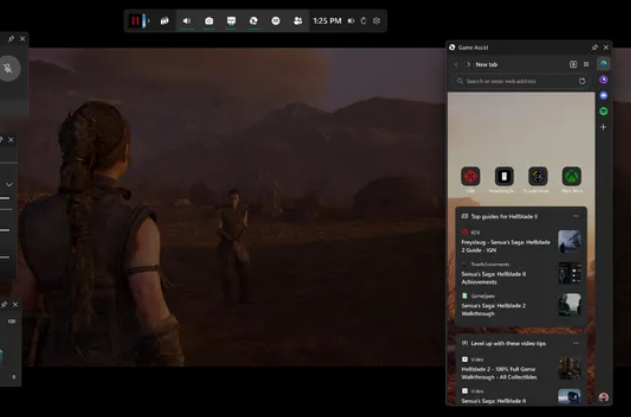This screenshot has height=417, width=631.
Task: Pin the microphone widget at top left
Action: pyautogui.click(x=11, y=39)
